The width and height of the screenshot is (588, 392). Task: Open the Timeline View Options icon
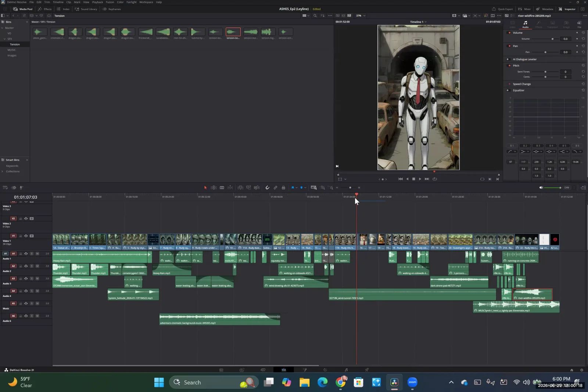coord(5,187)
